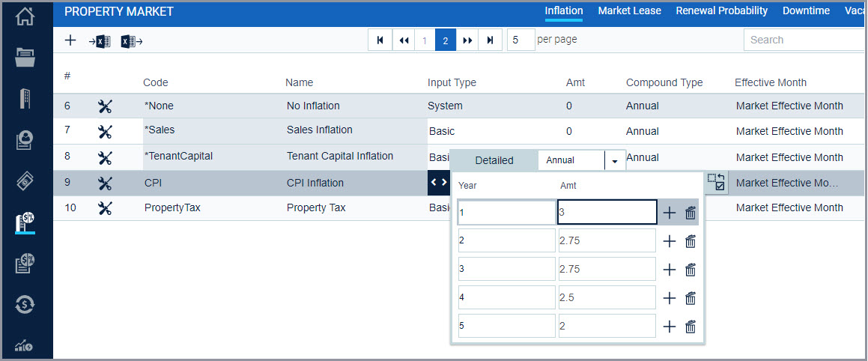Image resolution: width=868 pixels, height=361 pixels.
Task: Jump to last page of results
Action: (490, 40)
